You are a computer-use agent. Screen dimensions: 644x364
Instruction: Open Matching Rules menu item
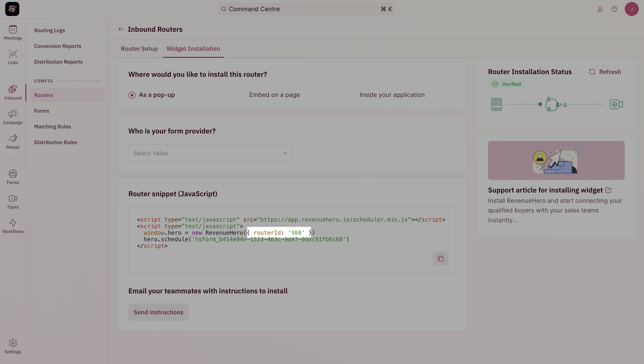[x=52, y=126]
